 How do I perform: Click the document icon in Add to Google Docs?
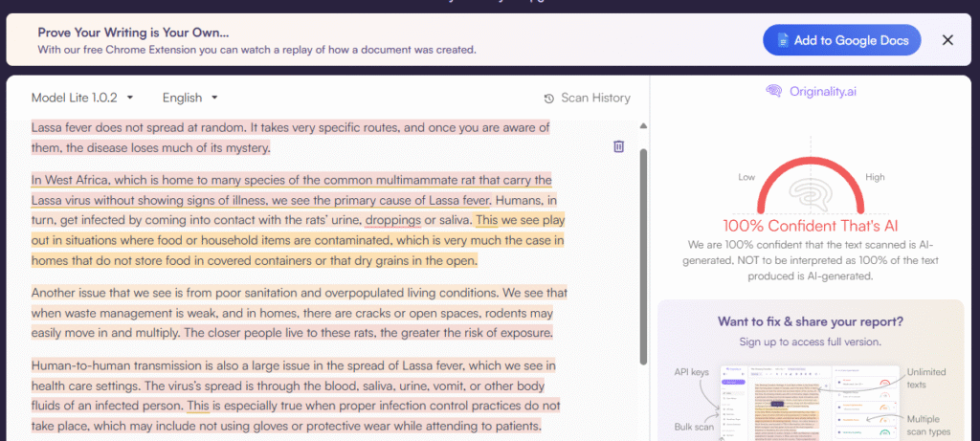[782, 40]
